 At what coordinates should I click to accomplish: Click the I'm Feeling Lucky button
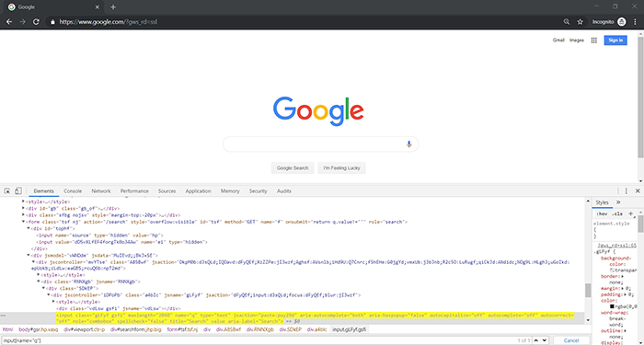[x=341, y=168]
